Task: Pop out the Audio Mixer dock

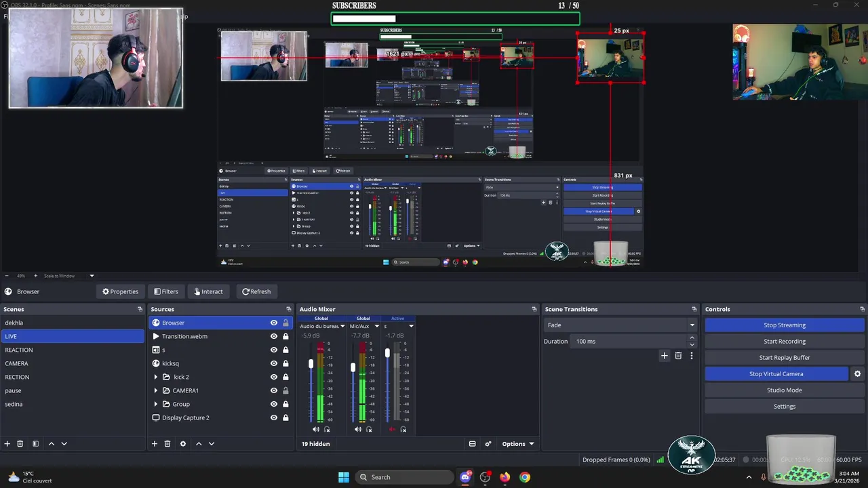Action: pos(534,309)
